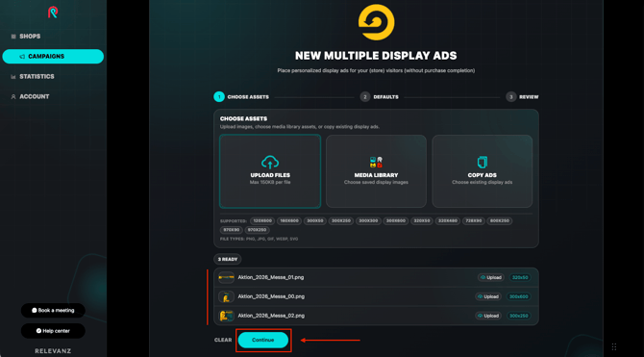Click the Relevanz logo in sidebar
Viewport: 644px width, 357px height.
53,13
